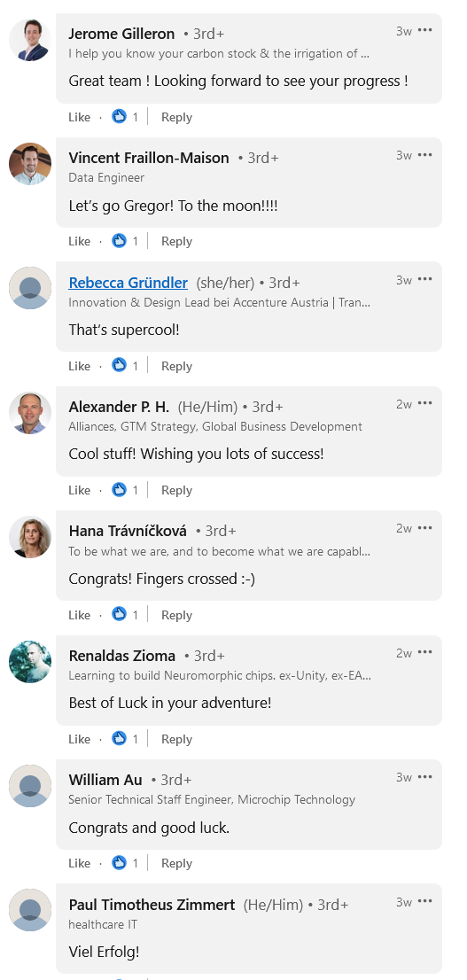The height and width of the screenshot is (980, 467).
Task: Reply to Vincent Fraillon-Maison's comment
Action: 176,241
